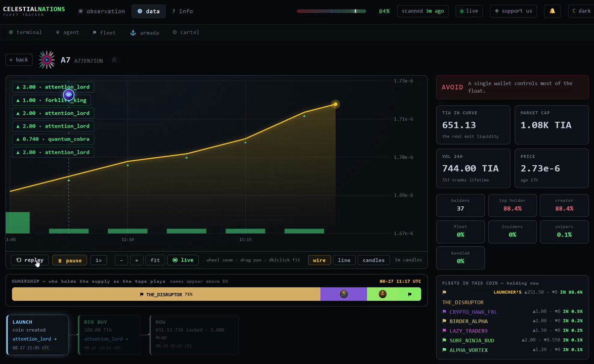Open the notifications bell

tap(553, 11)
